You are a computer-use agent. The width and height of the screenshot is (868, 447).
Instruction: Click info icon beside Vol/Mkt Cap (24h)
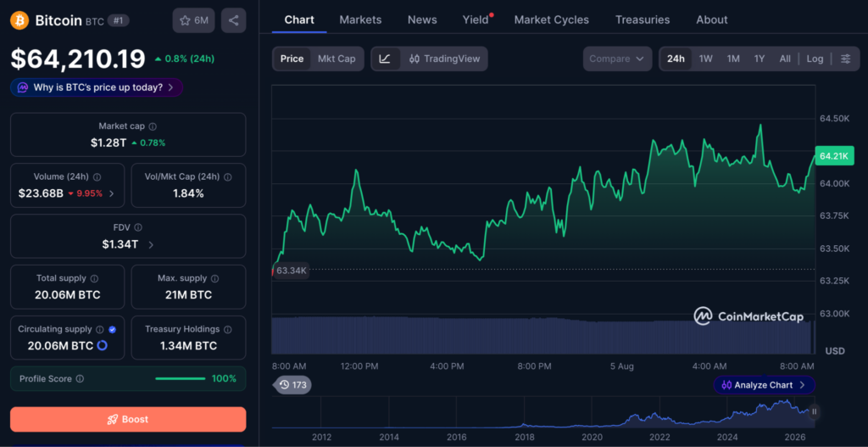227,177
